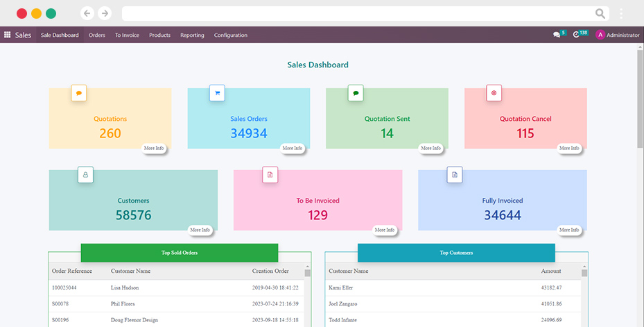The width and height of the screenshot is (644, 327).
Task: Click the Creation Order column header
Action: (x=270, y=271)
